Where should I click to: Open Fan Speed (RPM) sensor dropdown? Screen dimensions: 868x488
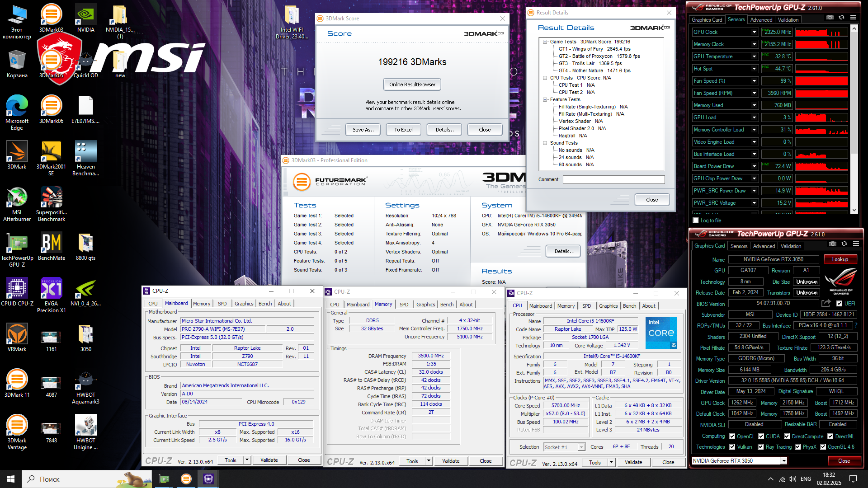click(754, 93)
